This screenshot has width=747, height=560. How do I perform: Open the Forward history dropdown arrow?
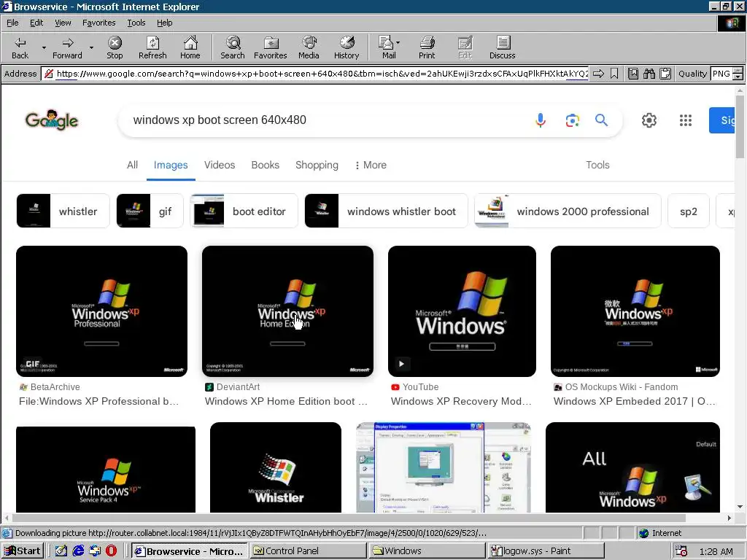tap(91, 47)
